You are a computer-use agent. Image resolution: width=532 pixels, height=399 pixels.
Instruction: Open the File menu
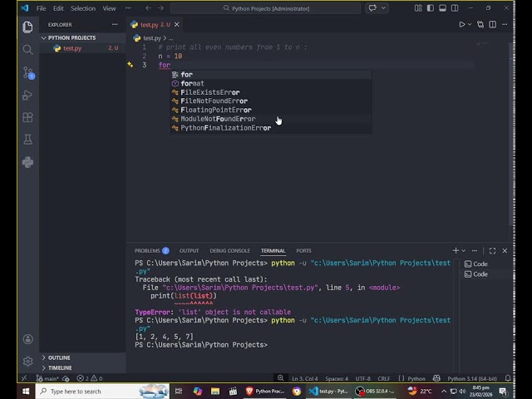pos(41,8)
